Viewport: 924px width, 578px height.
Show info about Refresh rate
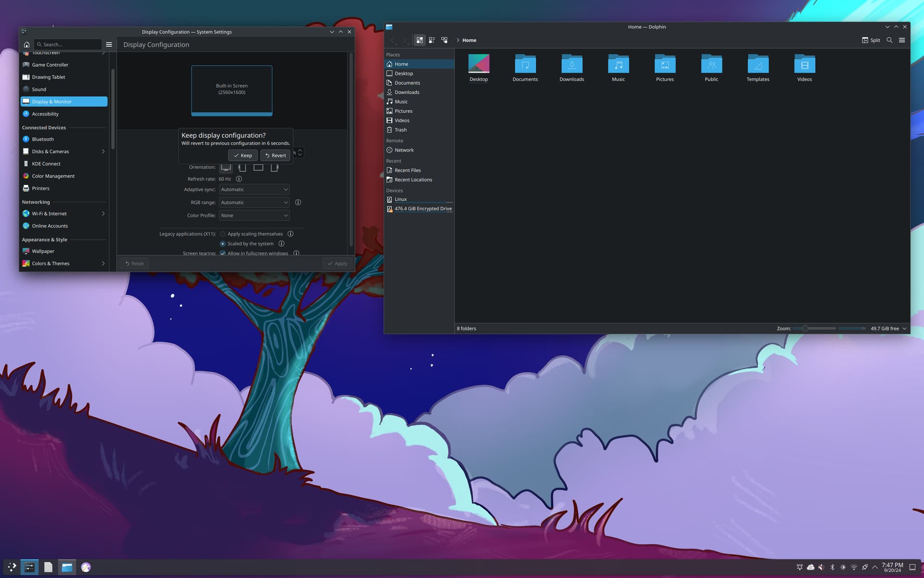[239, 179]
